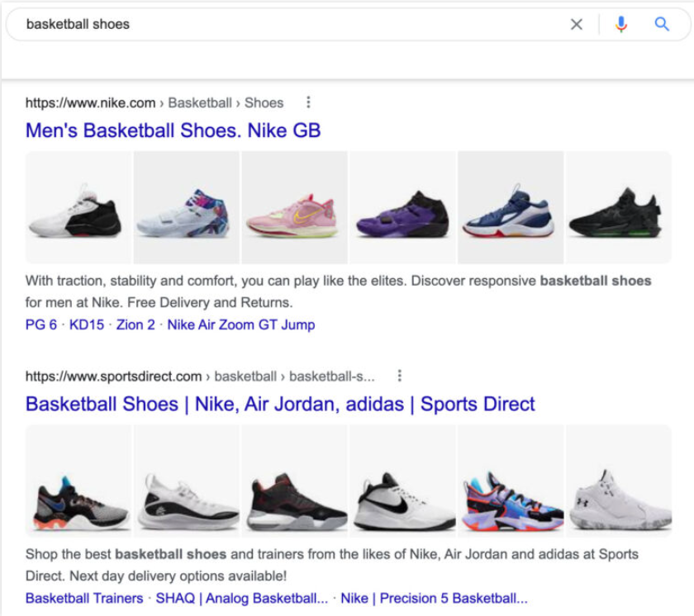The width and height of the screenshot is (694, 616).
Task: Select the white low-top shoe with black stripe thumbnail
Action: tap(187, 481)
